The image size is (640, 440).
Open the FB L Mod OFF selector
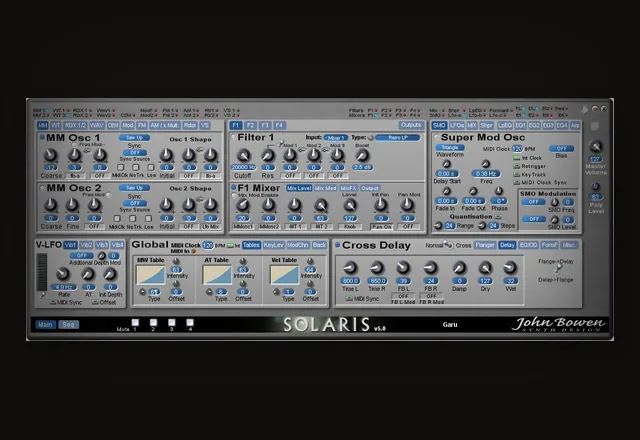(403, 296)
